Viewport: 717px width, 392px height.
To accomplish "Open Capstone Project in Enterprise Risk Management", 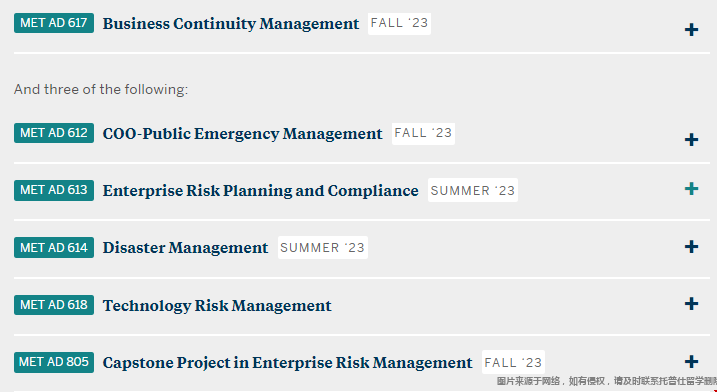I will [288, 363].
